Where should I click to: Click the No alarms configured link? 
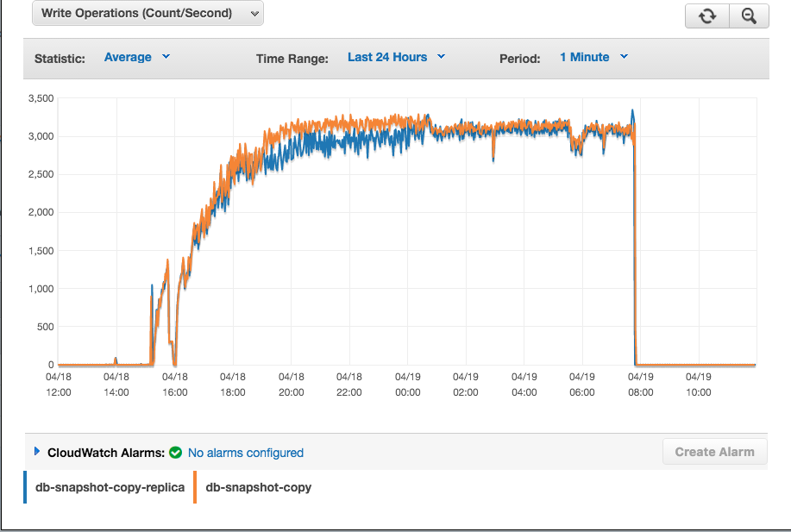(x=246, y=453)
